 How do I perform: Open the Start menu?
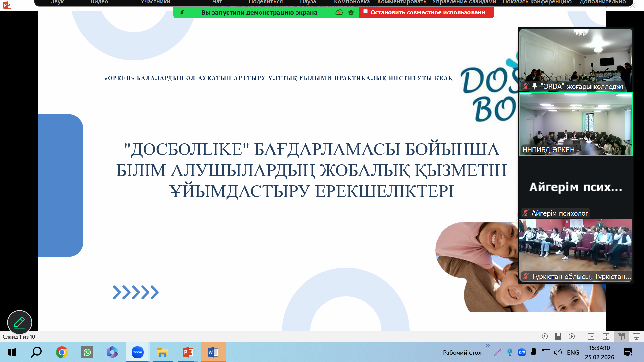pos(12,352)
